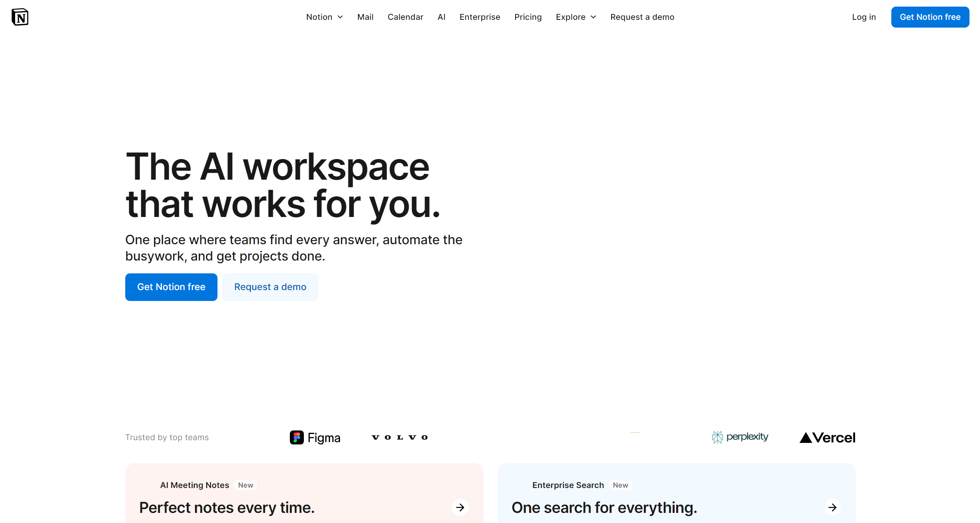Click the Enterprise Search label

568,485
